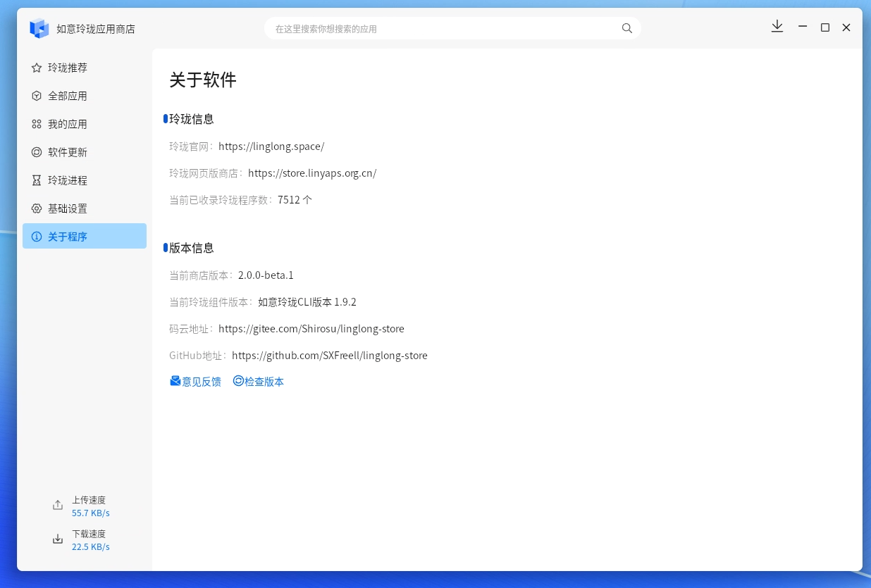871x588 pixels.
Task: Open 玲珑进程 sidebar label
Action: pos(68,180)
